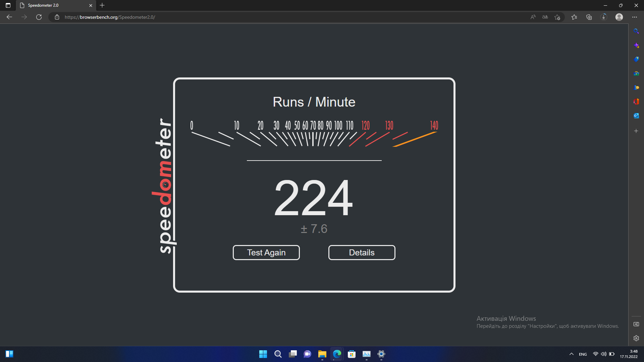The height and width of the screenshot is (362, 644).
Task: Open the Details results view
Action: click(362, 252)
